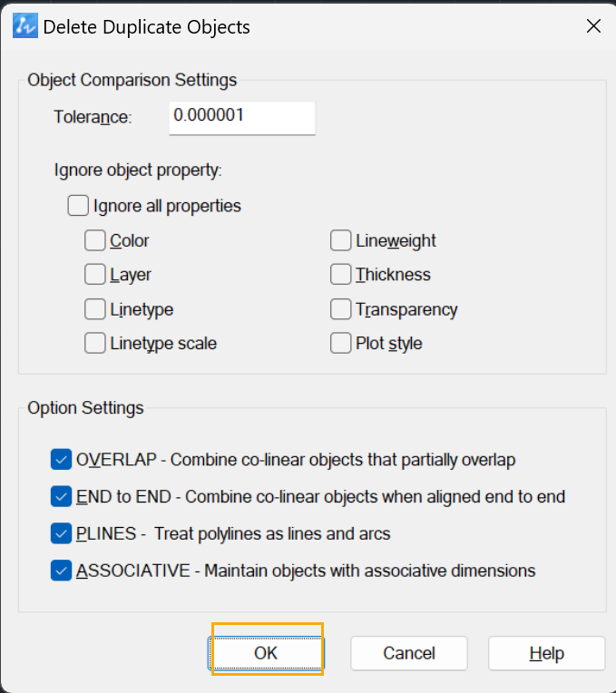Enable the Thickness checkbox
Image resolution: width=616 pixels, height=693 pixels.
[341, 275]
